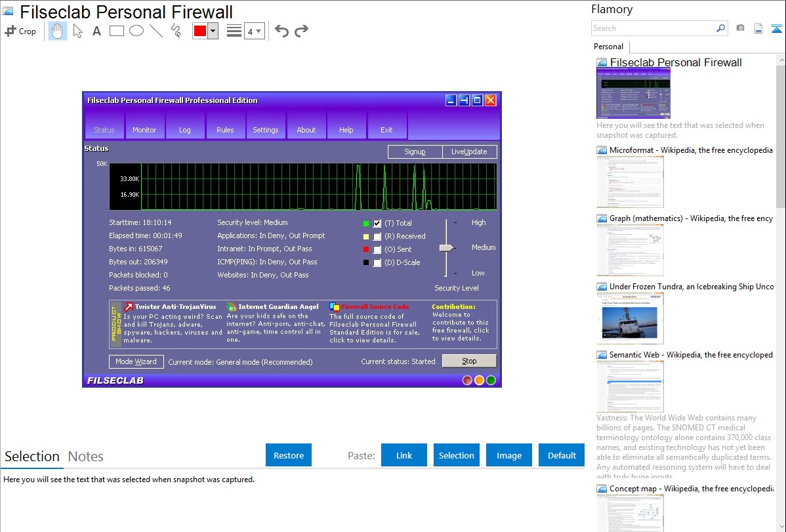Click the Stop firewall button
This screenshot has height=532, width=786.
(x=469, y=361)
